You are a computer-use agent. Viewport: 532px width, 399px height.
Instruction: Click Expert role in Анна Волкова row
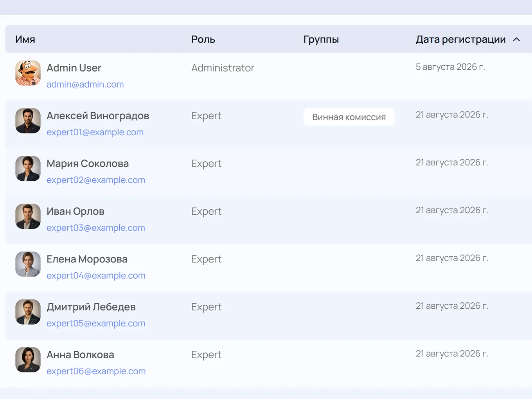click(206, 355)
